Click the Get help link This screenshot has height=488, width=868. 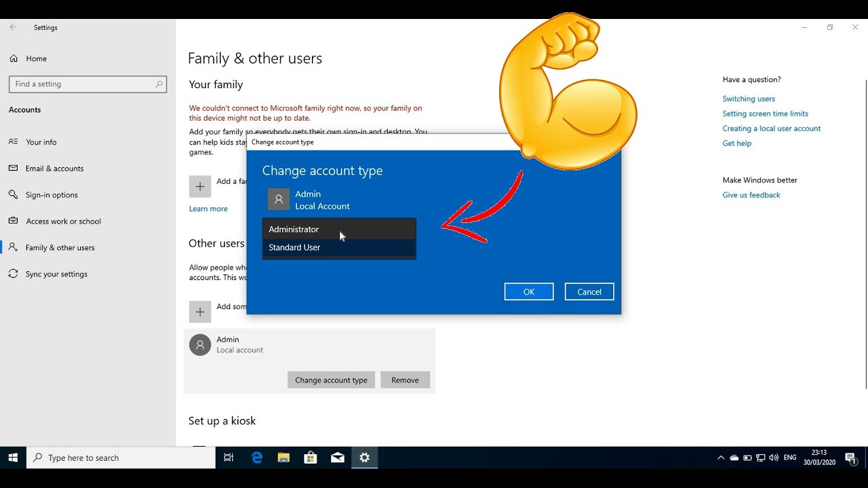[x=737, y=144]
